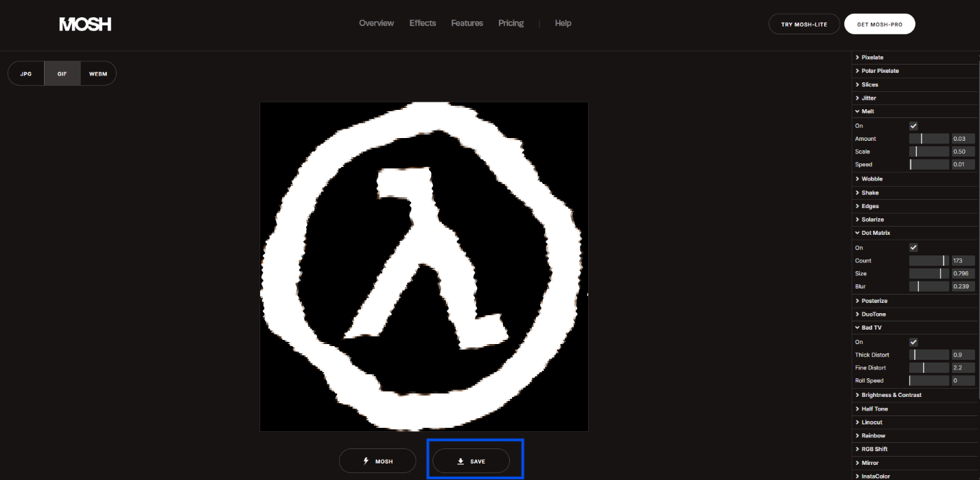Expand the Pixelate effect section

tap(915, 58)
